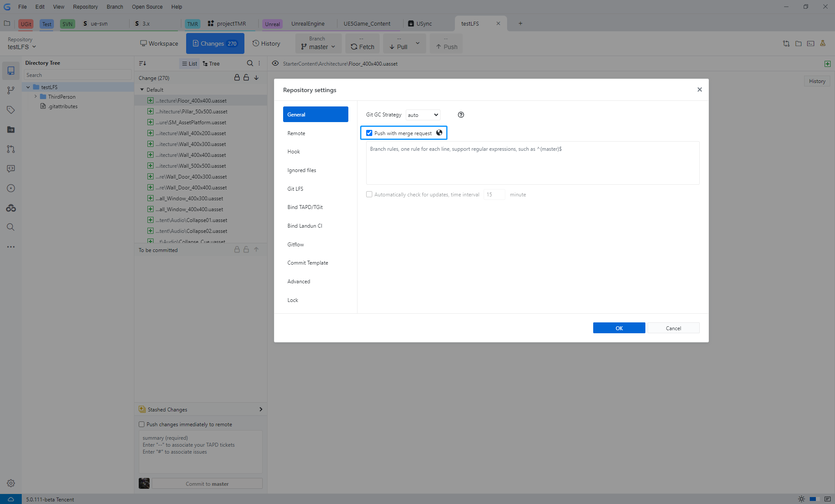The height and width of the screenshot is (504, 835).
Task: Open the branches icon in left sidebar
Action: point(11,90)
